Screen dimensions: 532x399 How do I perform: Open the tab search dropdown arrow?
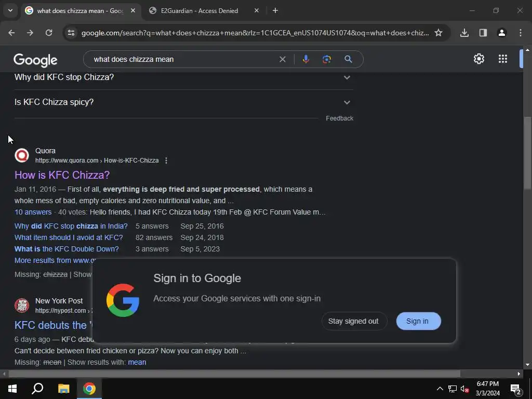click(x=10, y=10)
